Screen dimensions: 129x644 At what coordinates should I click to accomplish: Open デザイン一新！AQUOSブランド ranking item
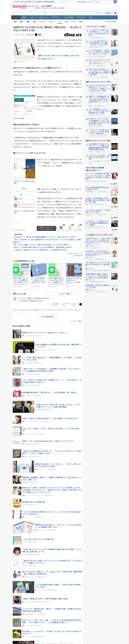click(x=99, y=88)
